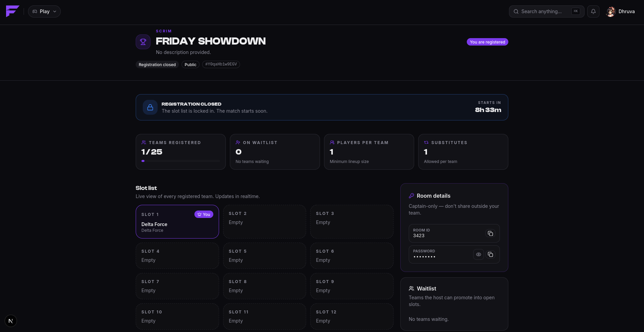The image size is (644, 332).
Task: Select the empty Slot 9 card
Action: tap(352, 286)
